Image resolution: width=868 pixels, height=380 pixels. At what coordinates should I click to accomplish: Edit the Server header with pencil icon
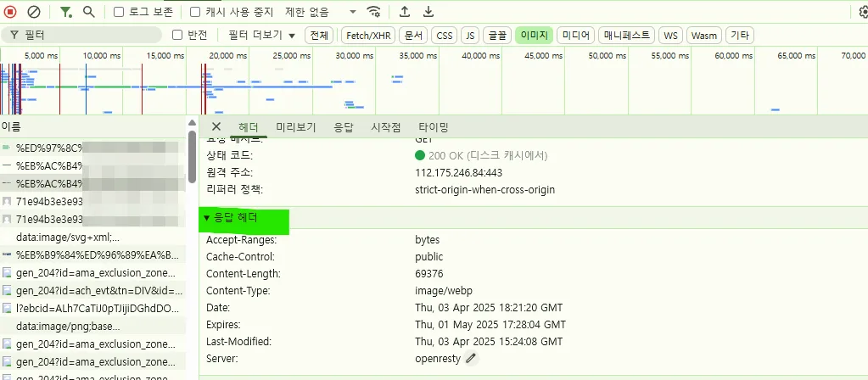471,359
